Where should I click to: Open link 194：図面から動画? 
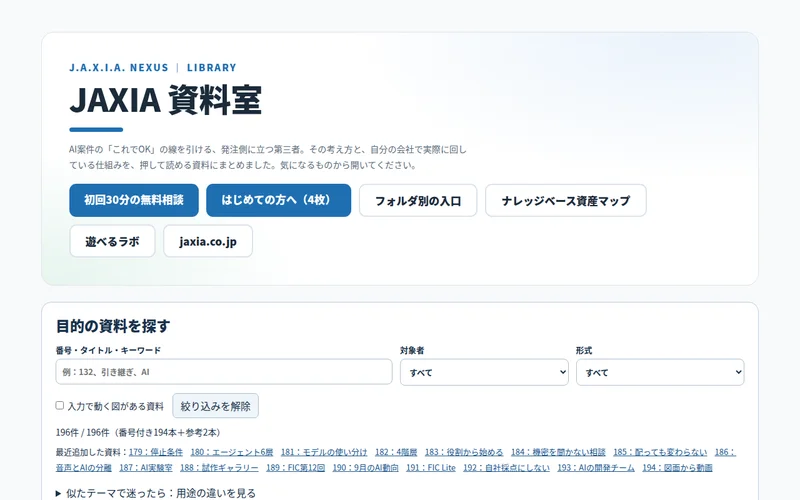[x=677, y=467]
